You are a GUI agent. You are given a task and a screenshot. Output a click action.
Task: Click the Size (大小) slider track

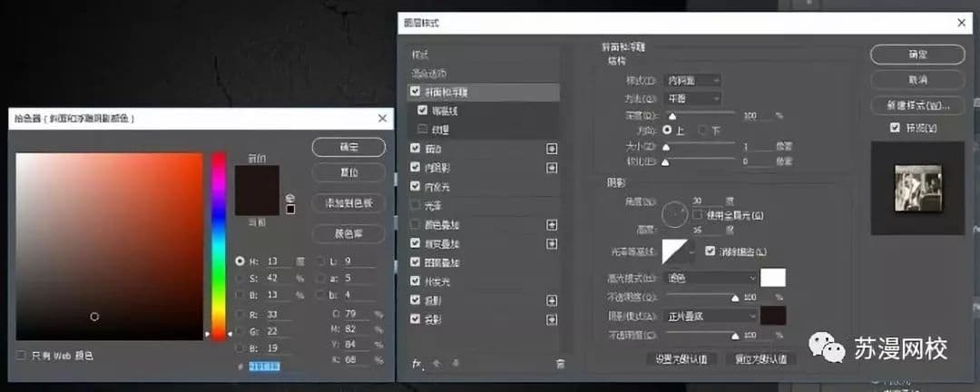700,144
